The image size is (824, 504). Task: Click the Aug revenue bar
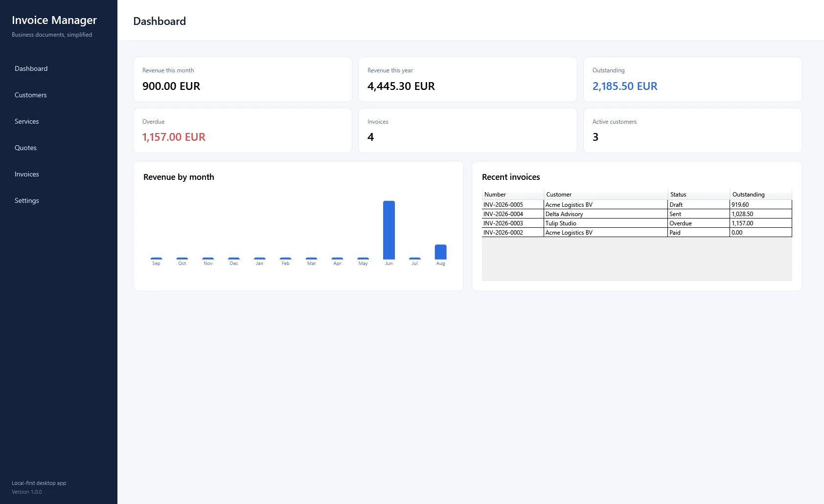(x=440, y=252)
